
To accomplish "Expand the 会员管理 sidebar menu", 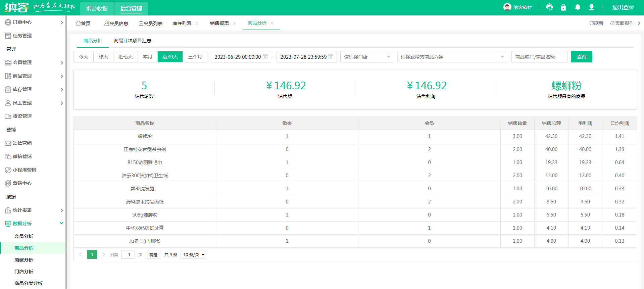I will [34, 62].
